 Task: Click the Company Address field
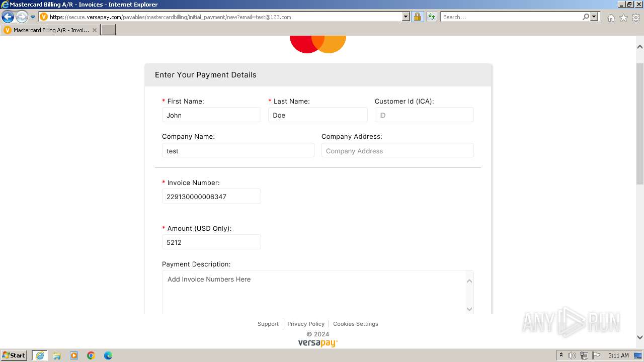(397, 151)
